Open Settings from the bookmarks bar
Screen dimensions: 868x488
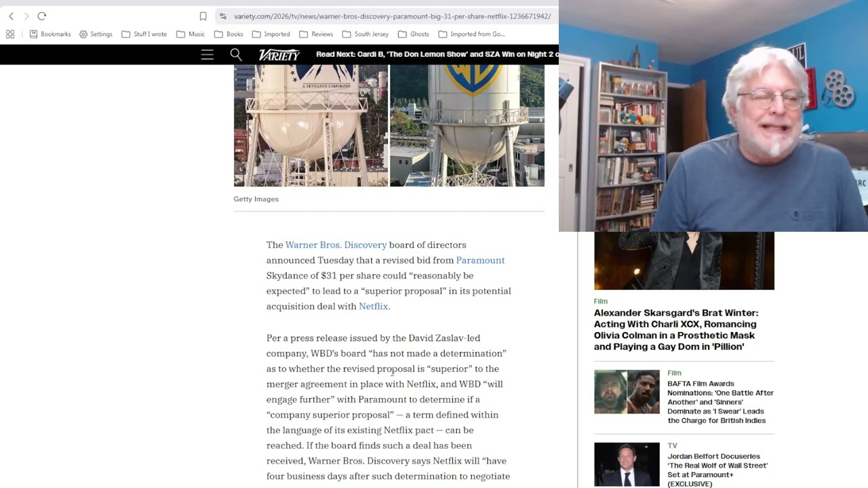(x=96, y=34)
